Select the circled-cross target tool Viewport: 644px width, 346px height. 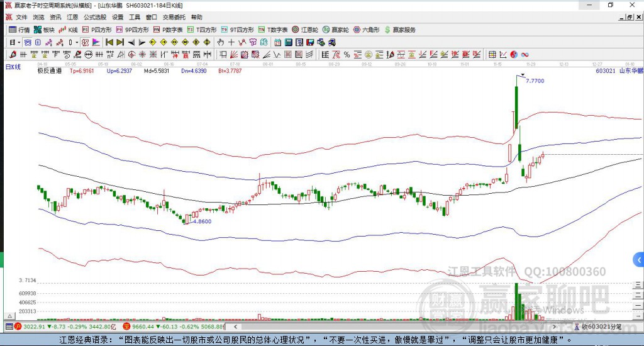tap(131, 54)
